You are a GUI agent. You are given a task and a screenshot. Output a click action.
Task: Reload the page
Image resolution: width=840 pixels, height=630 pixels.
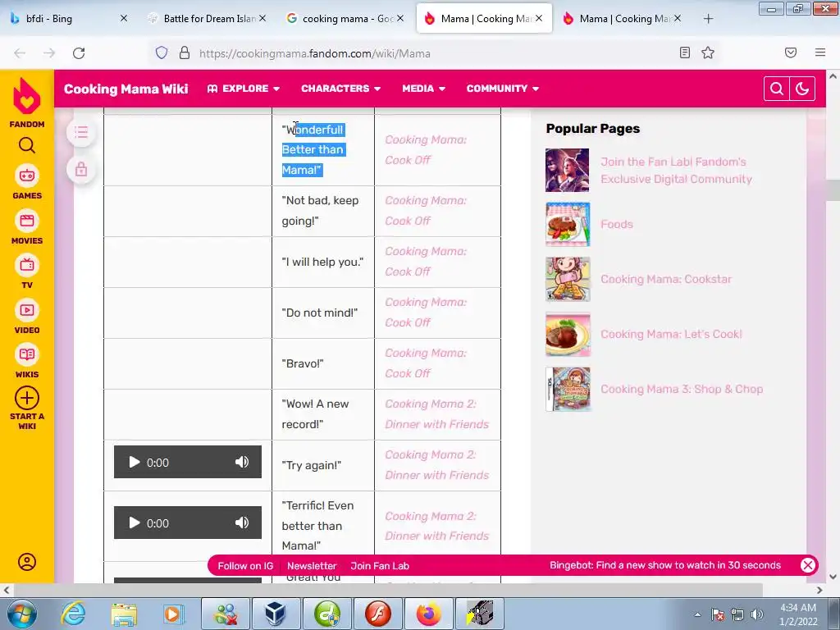coord(79,53)
